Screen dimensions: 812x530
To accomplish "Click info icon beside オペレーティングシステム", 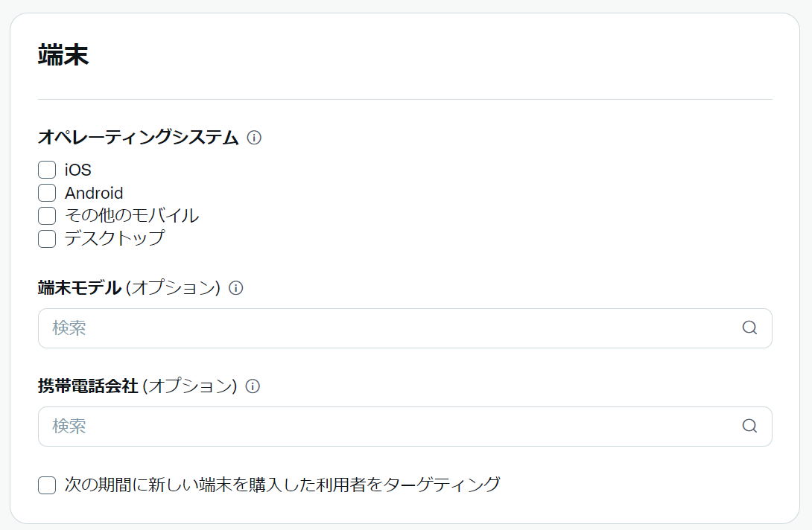I will 254,138.
